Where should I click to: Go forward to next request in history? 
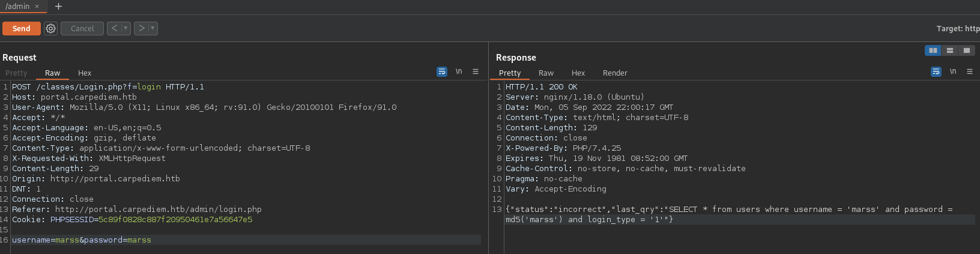pos(142,28)
